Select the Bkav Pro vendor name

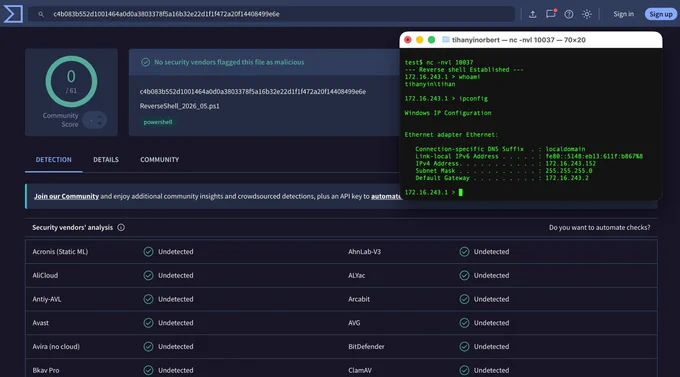(46, 370)
